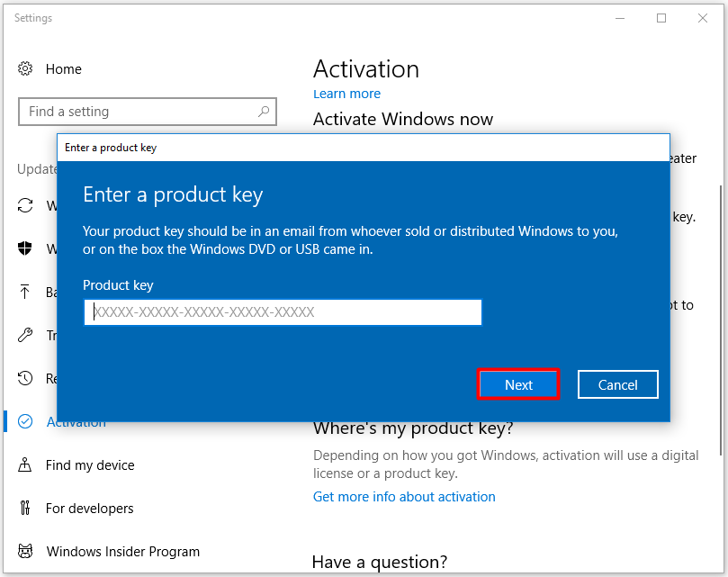Select the Windows Update sync icon
The width and height of the screenshot is (728, 577).
pos(25,205)
